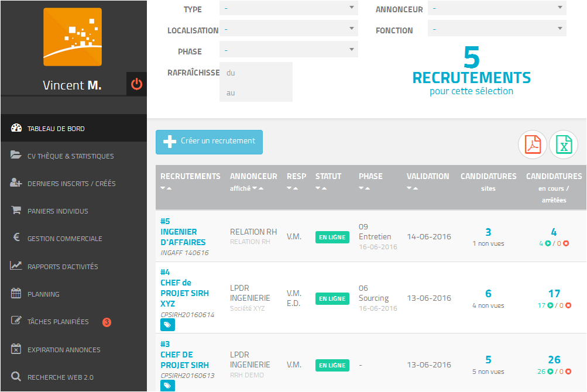Sort by the VALIDATION column arrows
Image resolution: width=587 pixels, height=392 pixels.
413,188
